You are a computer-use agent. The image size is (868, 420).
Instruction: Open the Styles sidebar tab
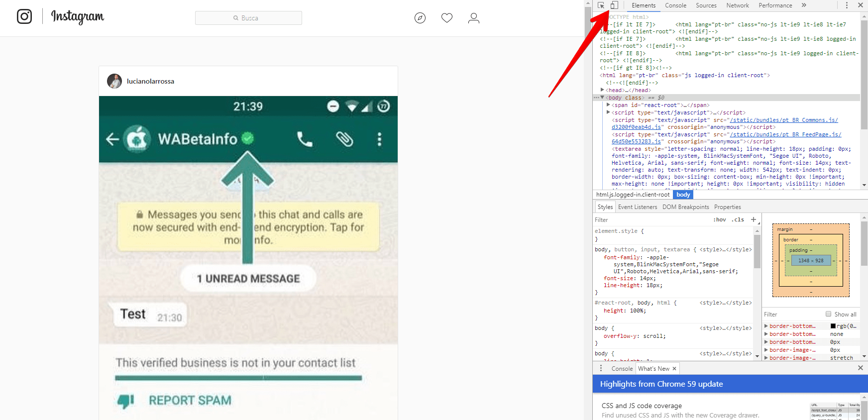[x=605, y=207]
